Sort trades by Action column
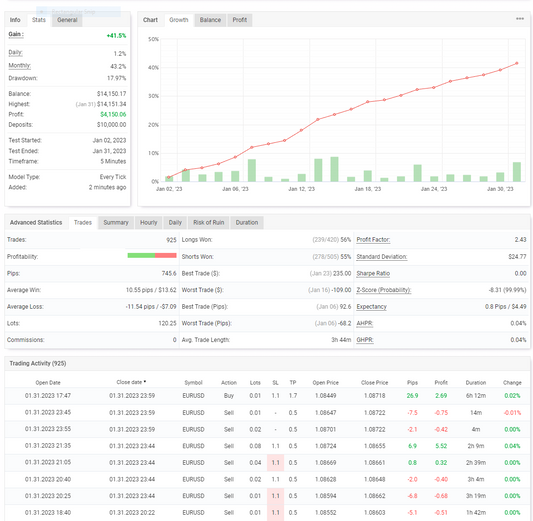 [x=229, y=383]
